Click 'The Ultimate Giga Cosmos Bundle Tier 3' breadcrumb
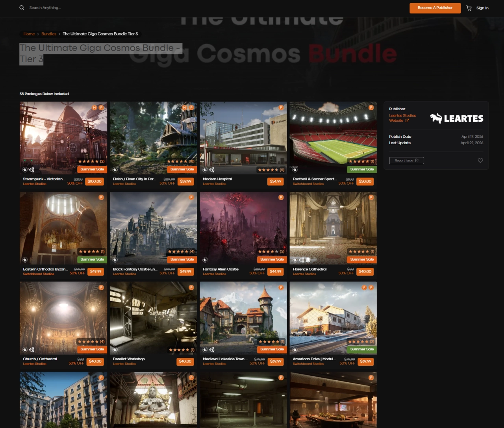The width and height of the screenshot is (504, 428). (x=100, y=34)
